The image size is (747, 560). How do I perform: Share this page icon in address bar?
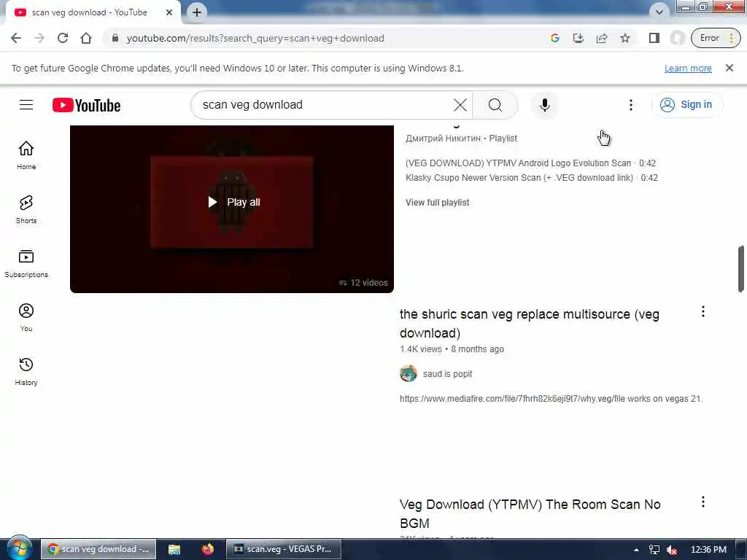click(602, 38)
